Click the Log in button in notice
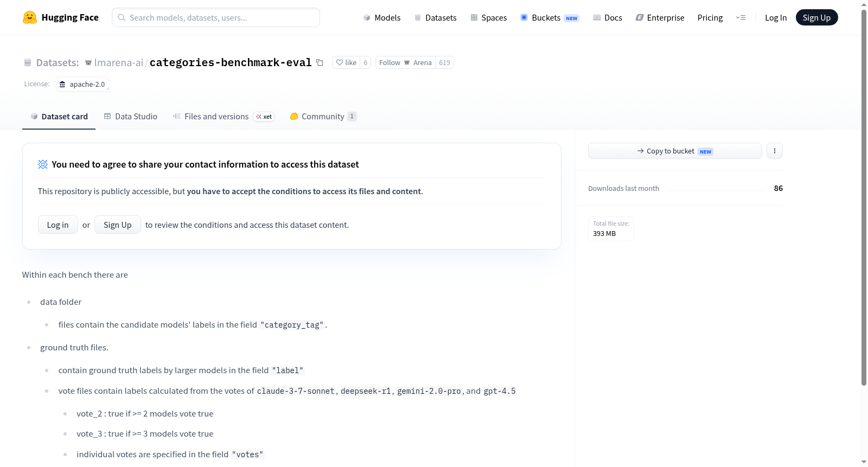868x467 pixels. pos(58,225)
